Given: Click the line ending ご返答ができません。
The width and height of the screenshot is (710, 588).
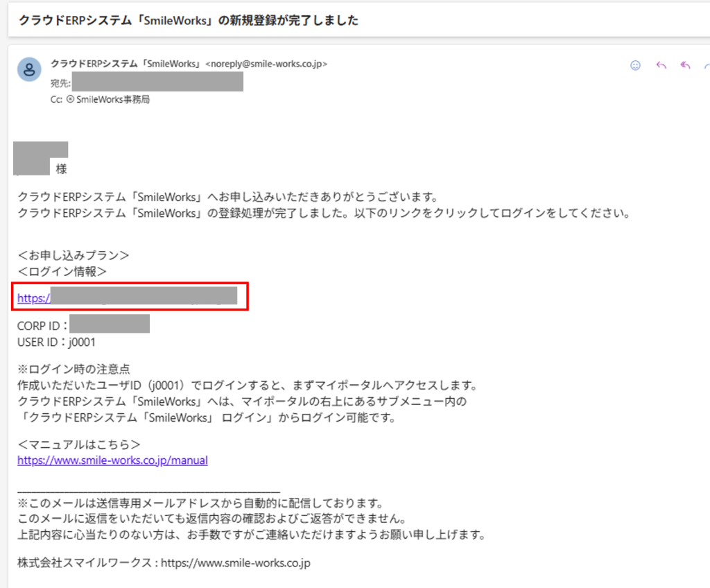Looking at the screenshot, I should coord(212,519).
